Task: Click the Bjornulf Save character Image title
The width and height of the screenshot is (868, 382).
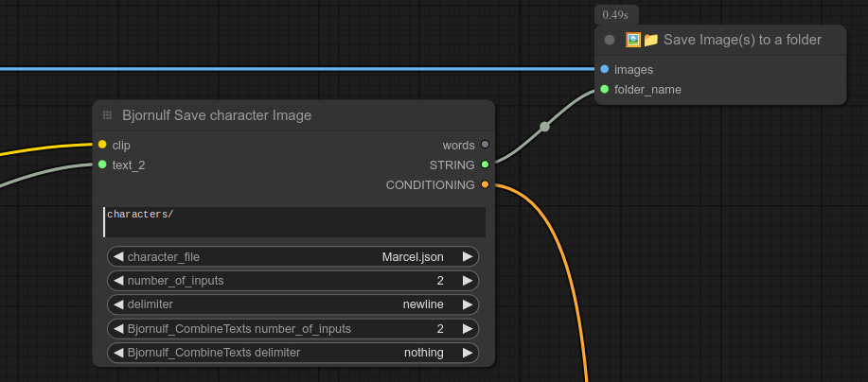Action: 217,115
